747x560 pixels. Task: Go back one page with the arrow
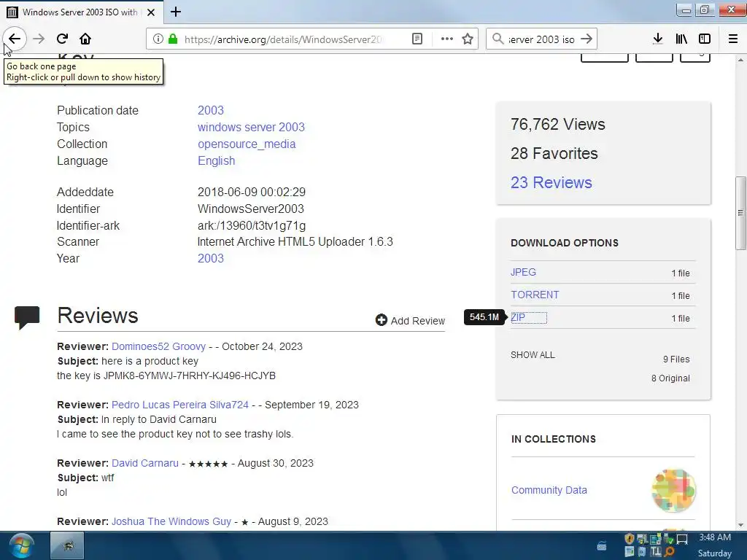(15, 39)
